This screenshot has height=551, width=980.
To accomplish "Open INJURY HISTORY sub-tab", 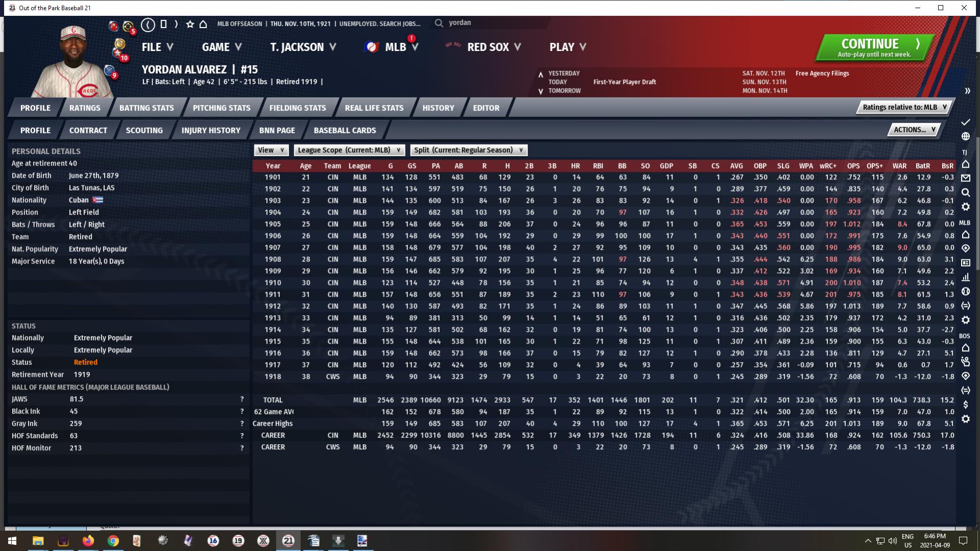I will click(211, 130).
